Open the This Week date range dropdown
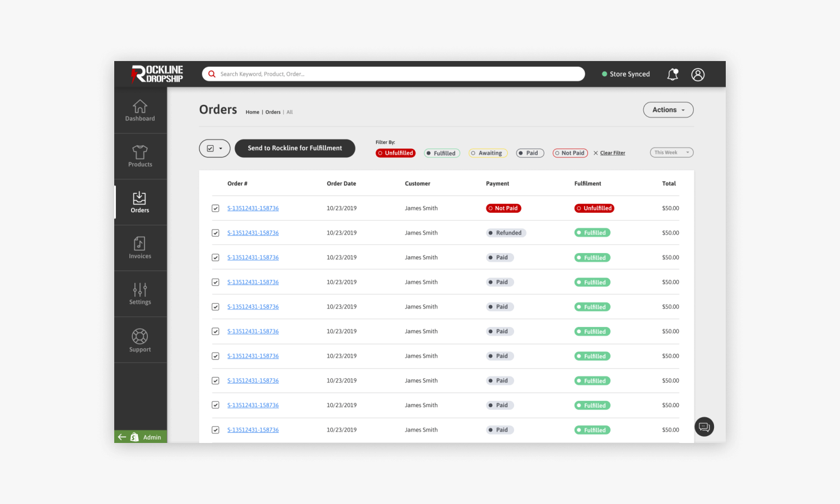The image size is (840, 504). click(x=671, y=152)
